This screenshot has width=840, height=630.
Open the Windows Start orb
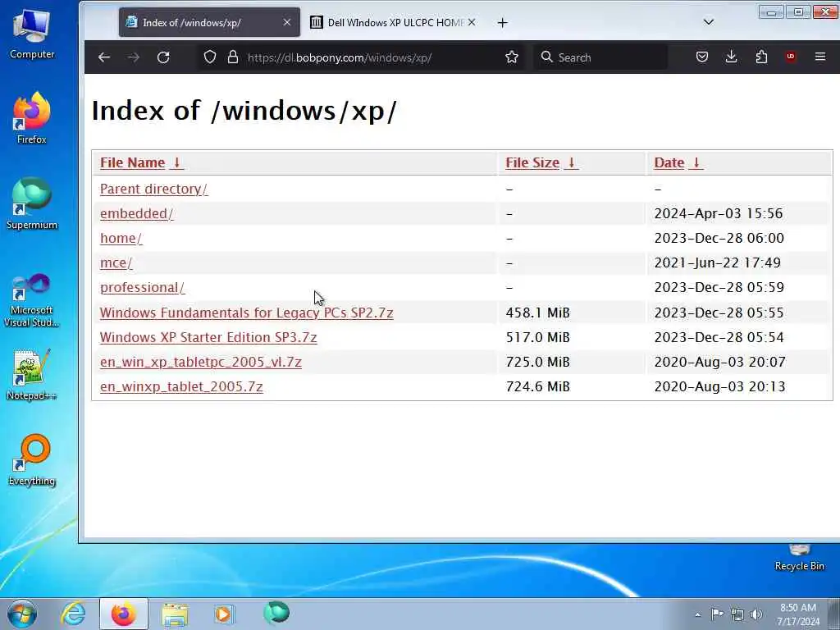(x=22, y=614)
